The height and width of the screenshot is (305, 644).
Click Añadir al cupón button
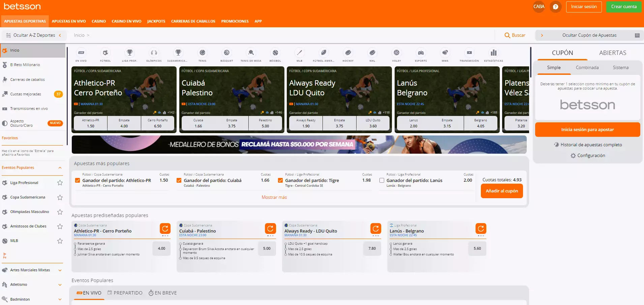(x=502, y=191)
